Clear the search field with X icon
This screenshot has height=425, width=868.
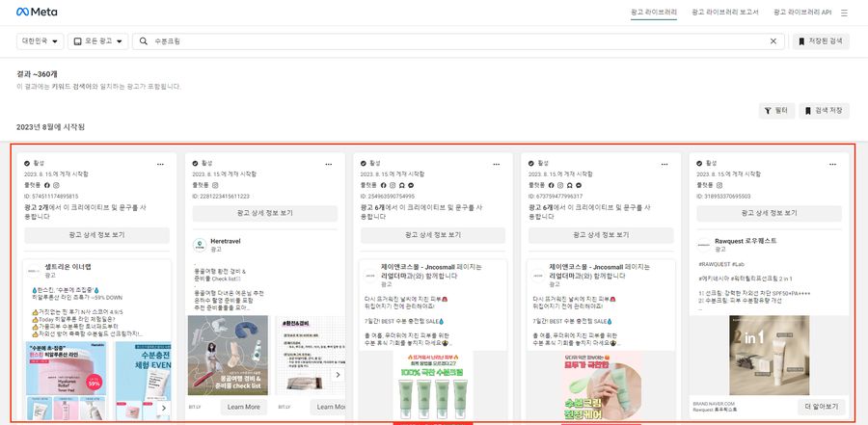(x=773, y=40)
